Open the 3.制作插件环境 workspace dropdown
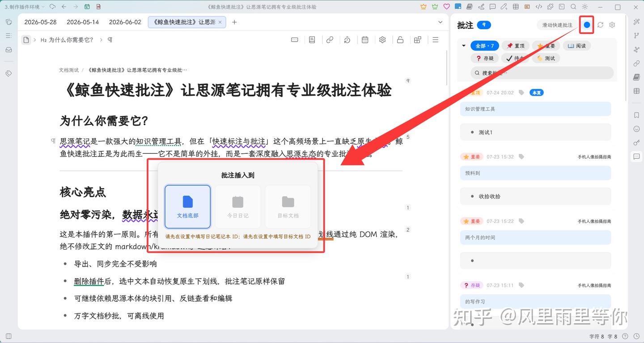Image resolution: width=644 pixels, height=343 pixels. (x=25, y=7)
